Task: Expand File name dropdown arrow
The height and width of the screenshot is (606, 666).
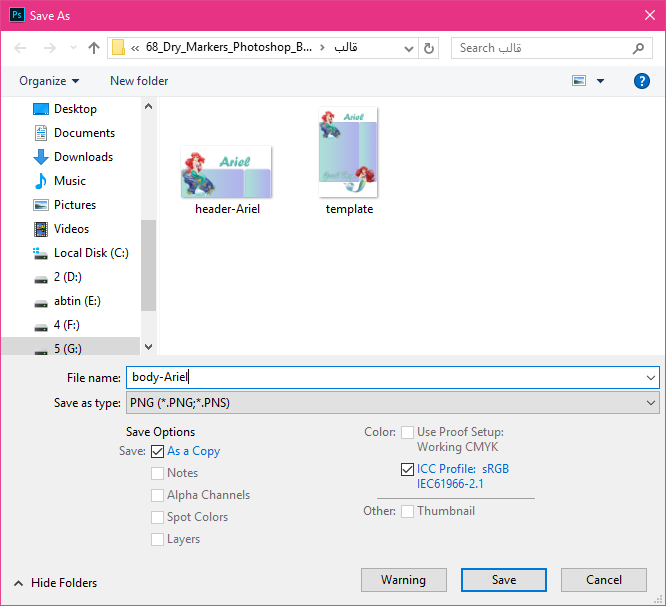Action: tap(651, 378)
